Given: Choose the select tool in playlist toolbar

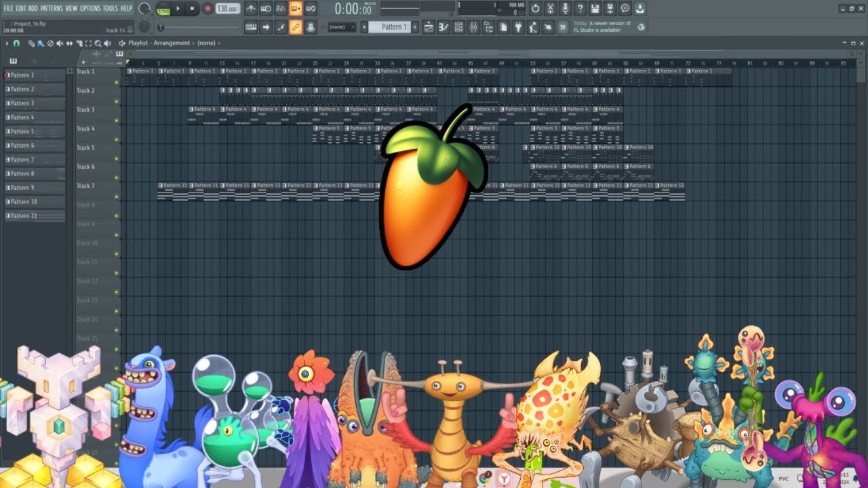Looking at the screenshot, I should point(88,43).
